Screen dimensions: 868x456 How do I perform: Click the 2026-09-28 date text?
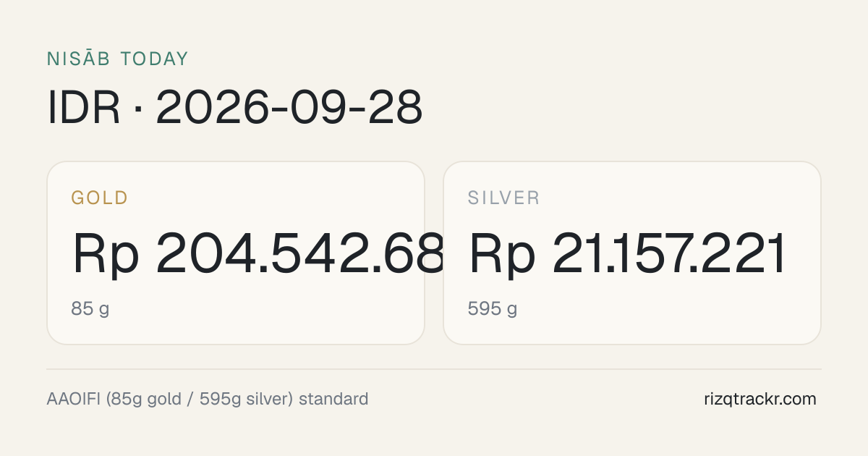click(x=289, y=109)
